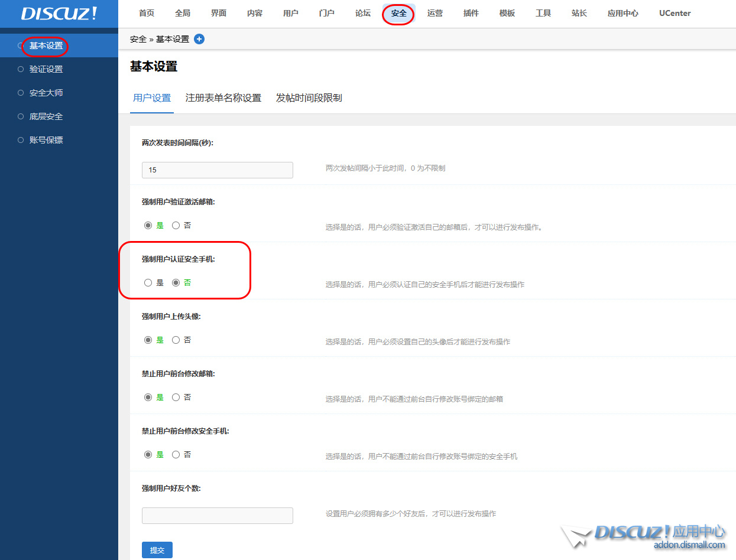Viewport: 736px width, 560px height.
Task: Select 否 for 强制用户验证激活邮箱
Action: point(176,226)
